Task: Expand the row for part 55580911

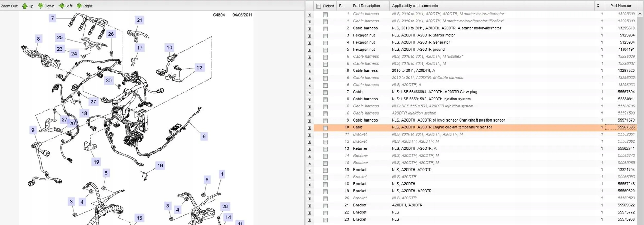Action: pos(309,100)
